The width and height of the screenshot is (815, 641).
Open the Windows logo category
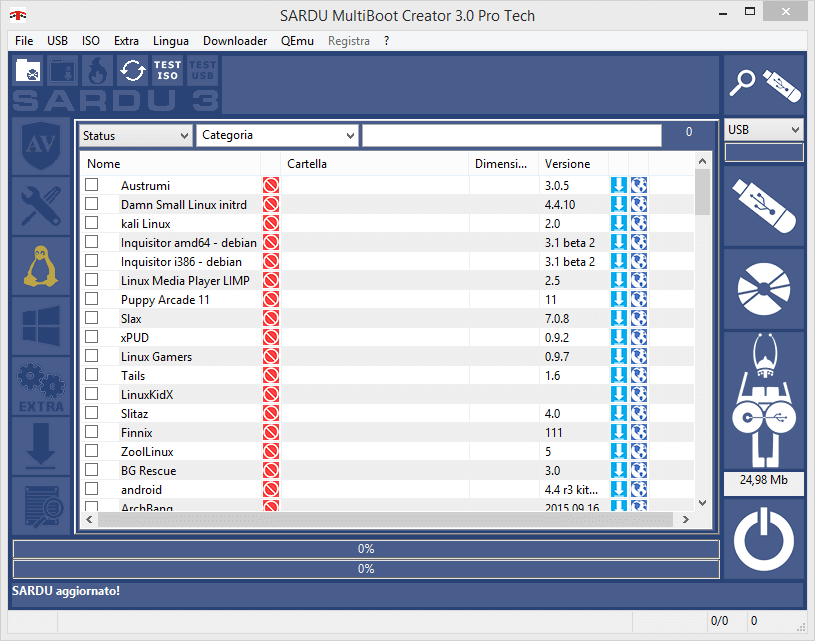(x=41, y=326)
